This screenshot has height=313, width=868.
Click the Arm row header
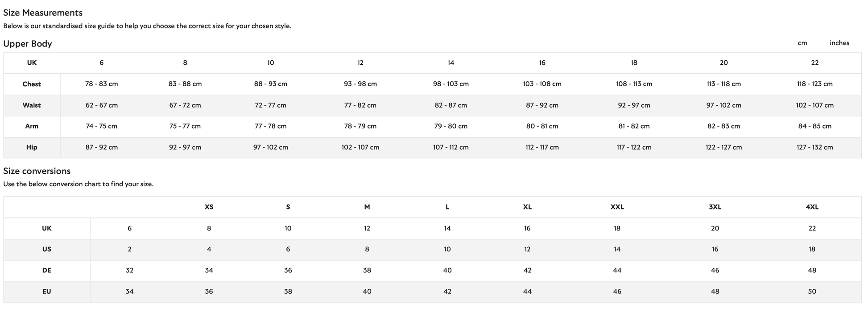tap(32, 126)
